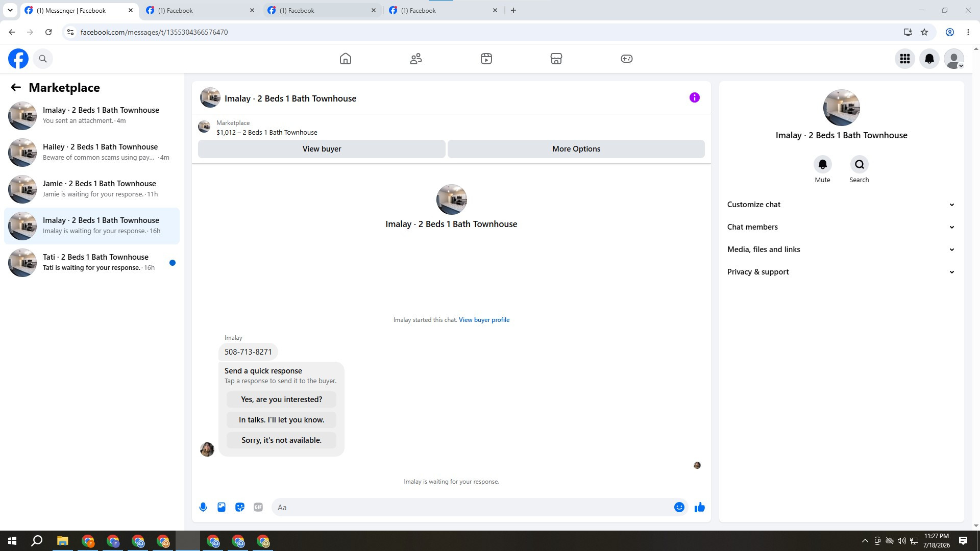The width and height of the screenshot is (980, 551).
Task: Open taskbar clock showing 11:27 PM
Action: pos(936,541)
